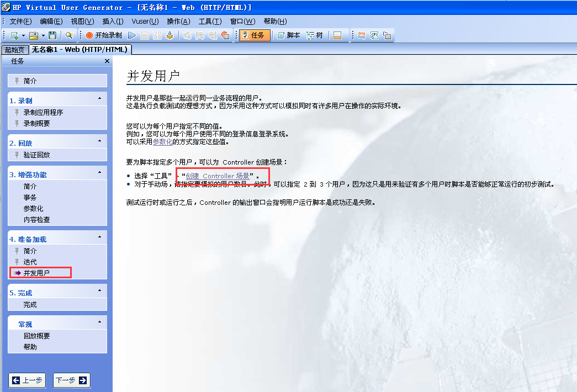The height and width of the screenshot is (392, 577).
Task: Click the first greyed clock icon in toolbar
Action: [x=200, y=35]
